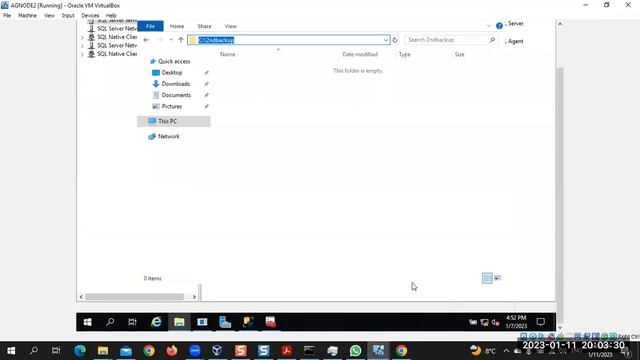Open the recent locations dropdown arrow

[x=171, y=40]
